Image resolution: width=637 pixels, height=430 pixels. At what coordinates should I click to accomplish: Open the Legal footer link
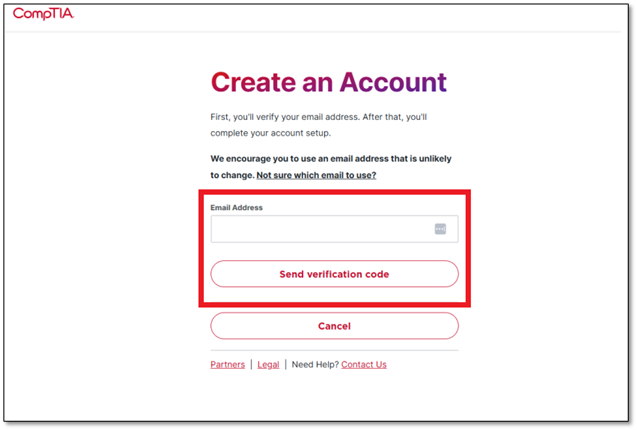pos(268,365)
